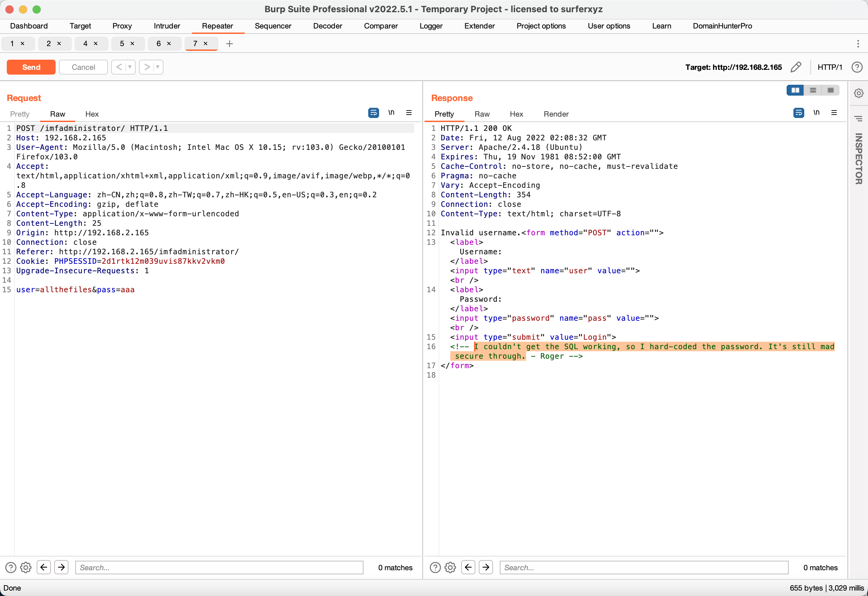Open forward history dropdown arrow

tap(158, 67)
